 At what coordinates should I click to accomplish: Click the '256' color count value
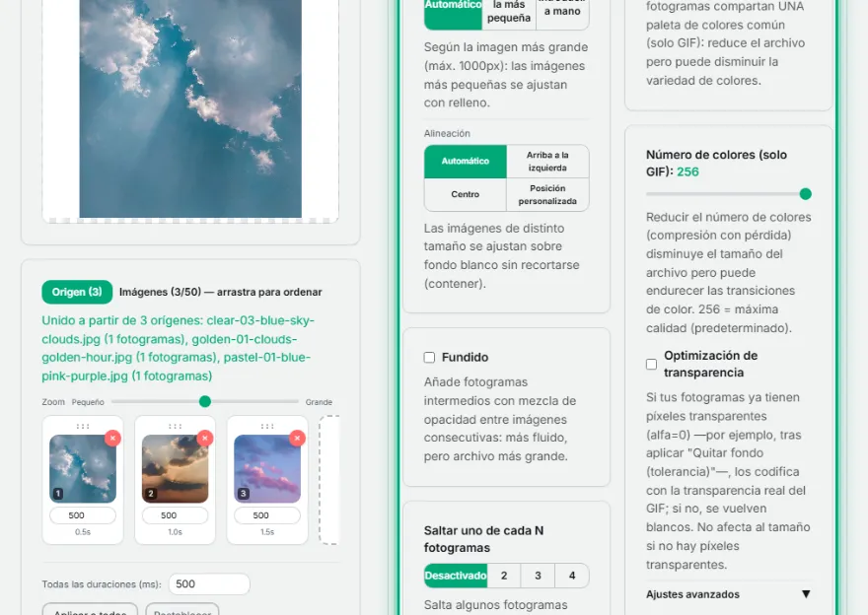click(x=687, y=172)
